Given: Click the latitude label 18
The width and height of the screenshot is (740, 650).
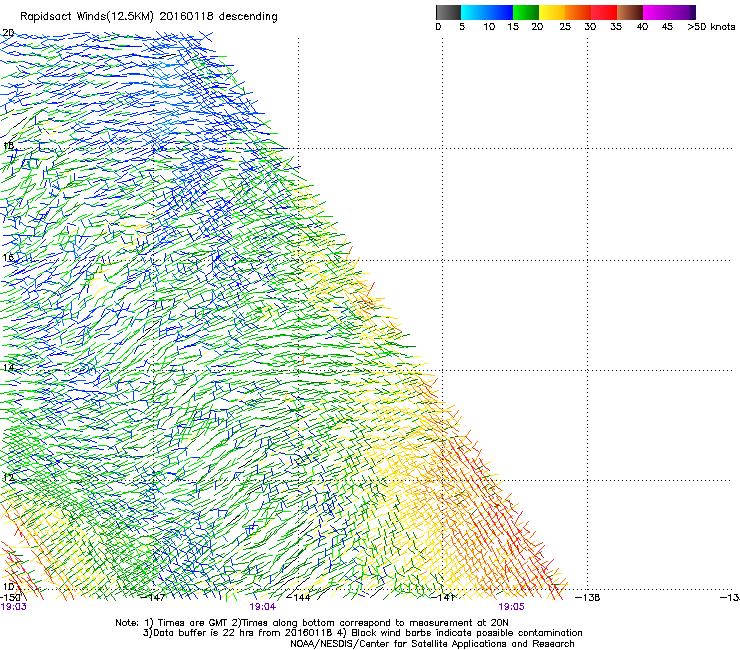Looking at the screenshot, I should (x=8, y=145).
